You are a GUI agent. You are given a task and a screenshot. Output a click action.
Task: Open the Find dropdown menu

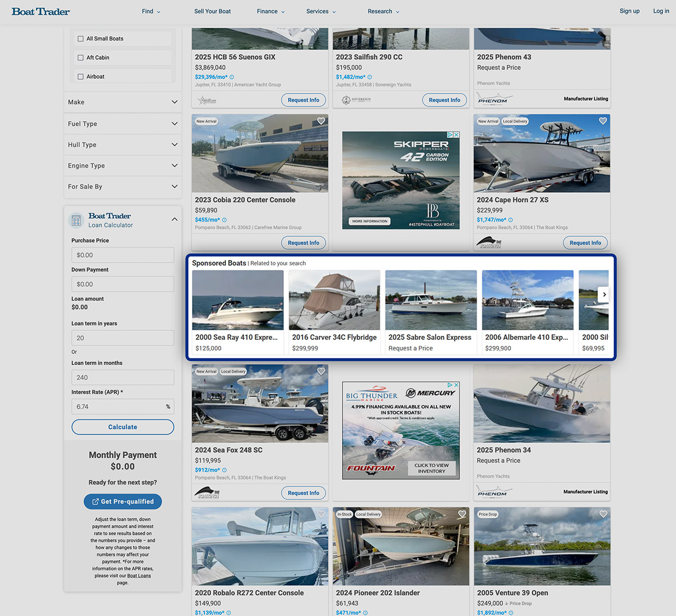[151, 11]
